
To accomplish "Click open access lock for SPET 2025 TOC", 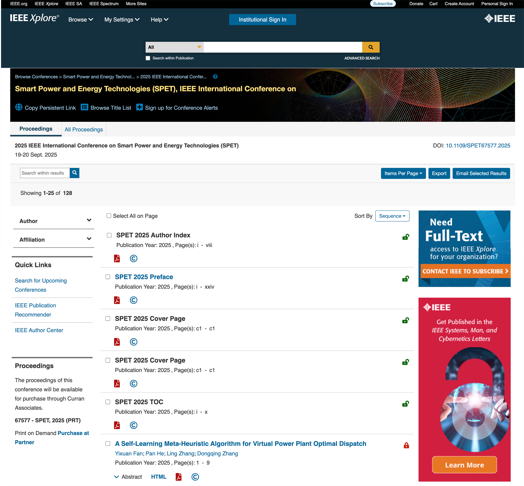I will coord(406,404).
